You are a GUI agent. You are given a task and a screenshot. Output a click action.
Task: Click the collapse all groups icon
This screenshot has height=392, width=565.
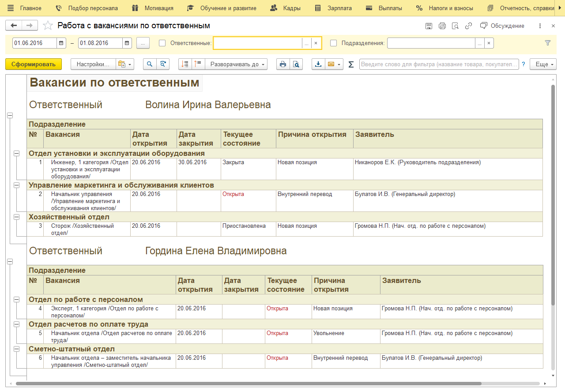point(198,64)
